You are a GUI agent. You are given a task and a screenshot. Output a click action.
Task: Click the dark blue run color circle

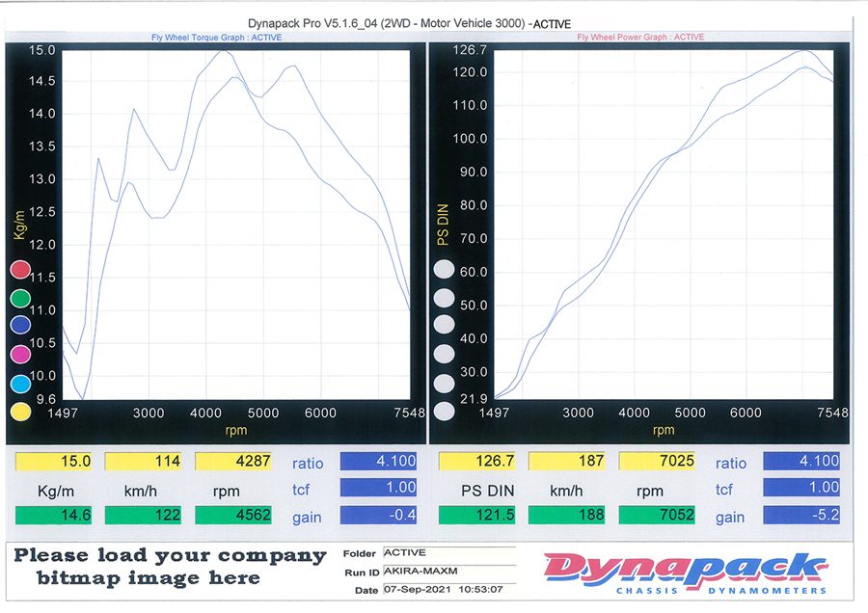point(20,325)
